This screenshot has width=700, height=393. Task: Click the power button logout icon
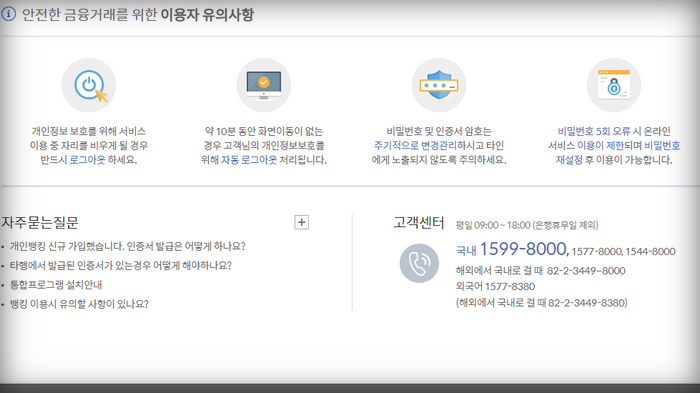[x=89, y=85]
